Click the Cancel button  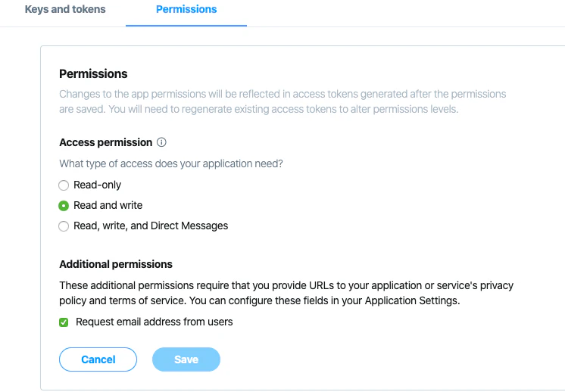click(98, 359)
